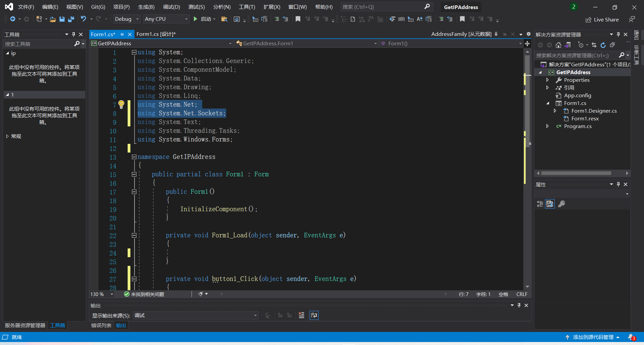
Task: Unpin the Solution Explorer panel
Action: tap(618, 34)
